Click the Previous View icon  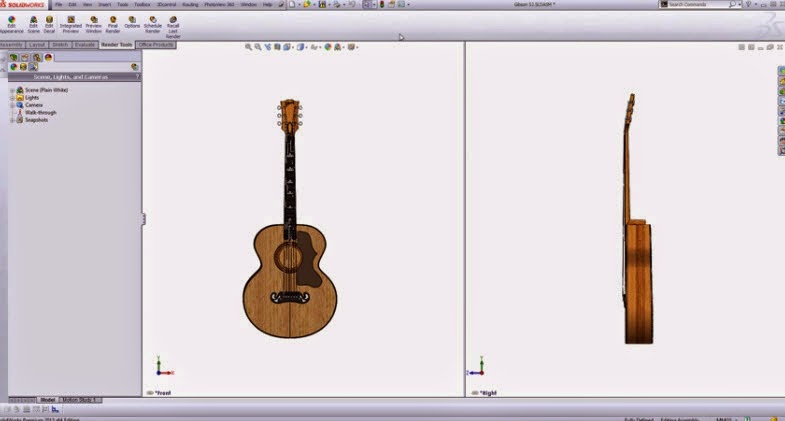click(267, 47)
